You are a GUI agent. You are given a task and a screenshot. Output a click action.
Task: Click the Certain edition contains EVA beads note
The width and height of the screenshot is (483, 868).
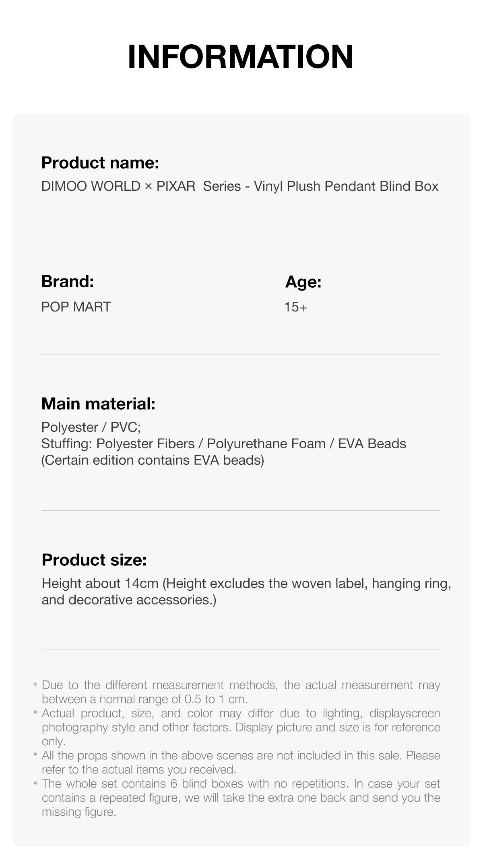(x=153, y=460)
